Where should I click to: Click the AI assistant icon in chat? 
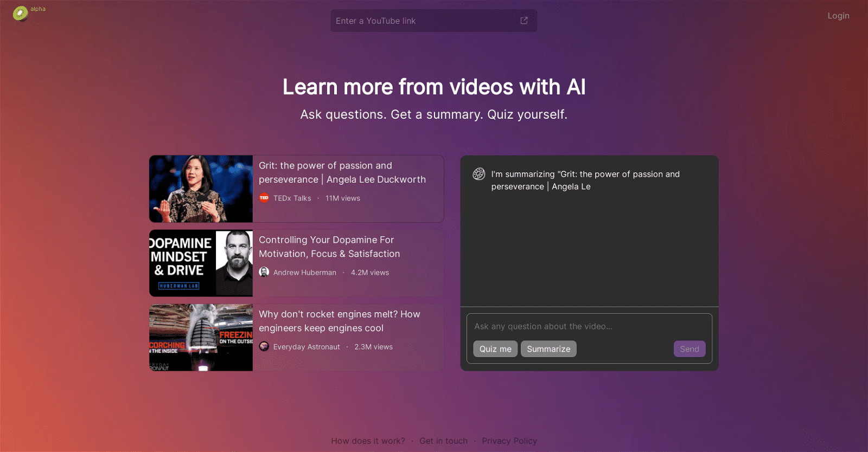[478, 174]
